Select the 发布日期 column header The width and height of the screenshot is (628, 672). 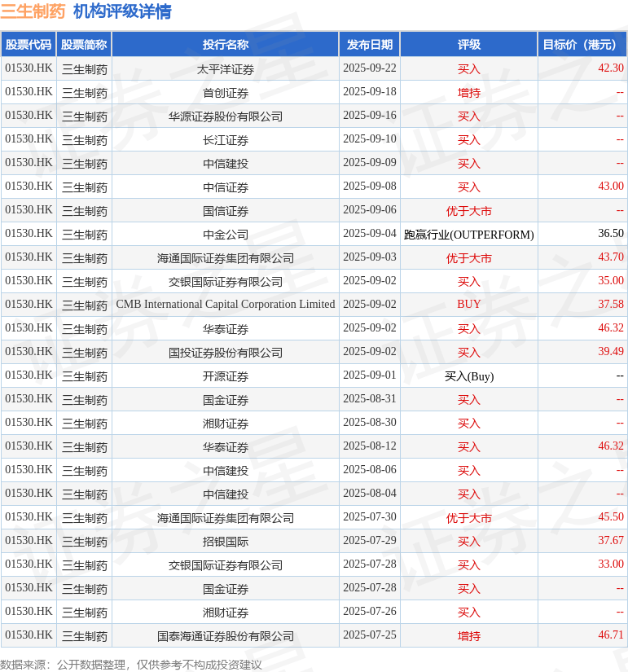pyautogui.click(x=370, y=45)
